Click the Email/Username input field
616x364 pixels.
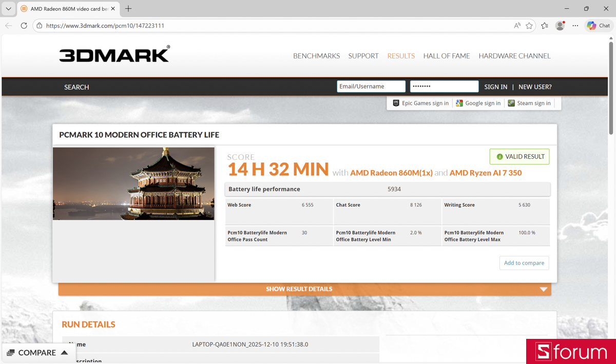point(371,86)
